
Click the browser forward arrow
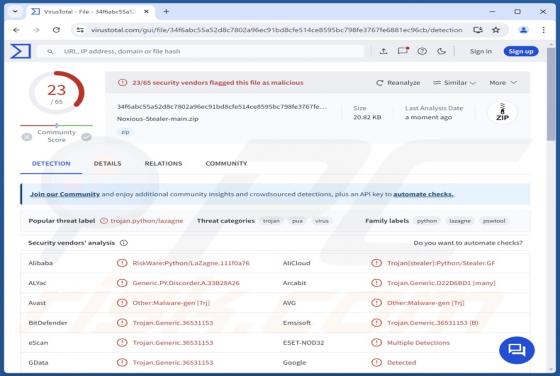click(x=36, y=30)
